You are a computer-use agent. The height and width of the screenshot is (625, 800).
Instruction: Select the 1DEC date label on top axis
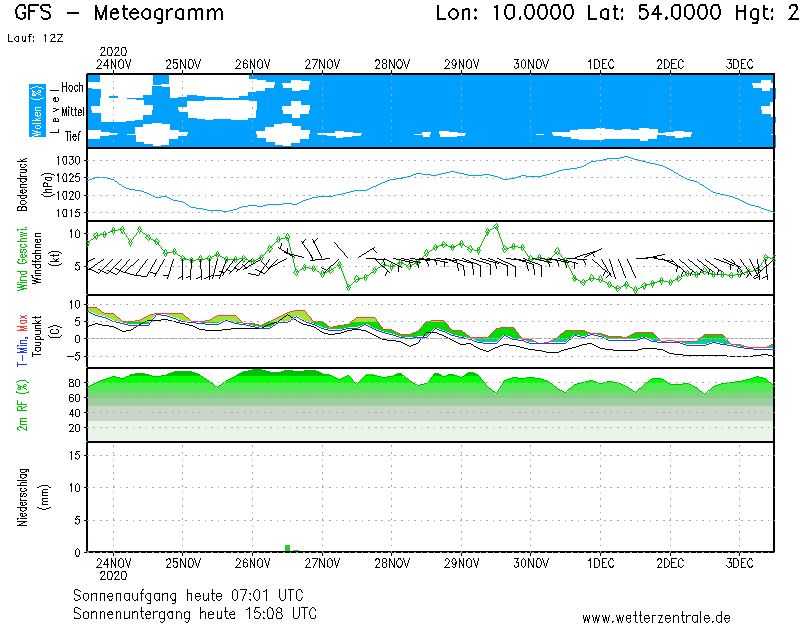click(600, 64)
